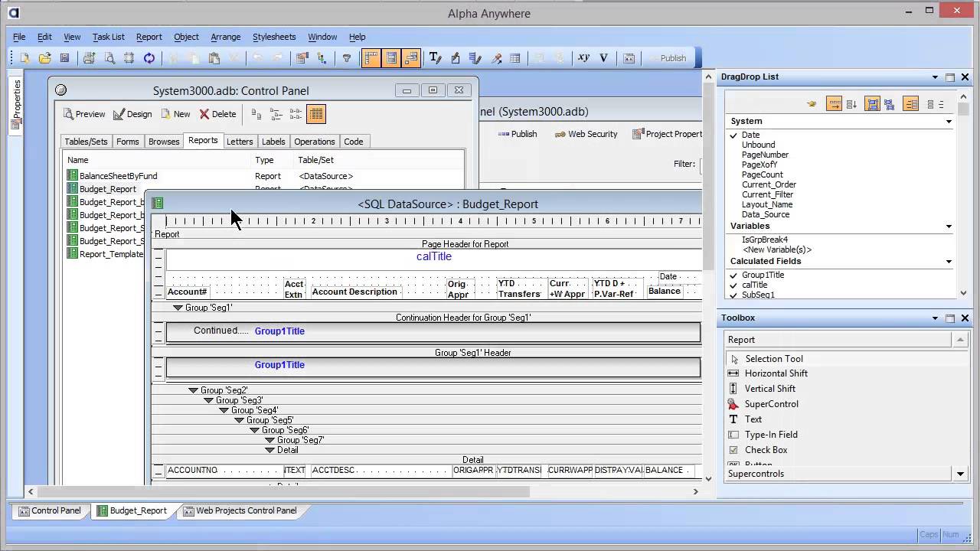Collapse the Group 'Seg1' triangle in report

click(x=178, y=308)
